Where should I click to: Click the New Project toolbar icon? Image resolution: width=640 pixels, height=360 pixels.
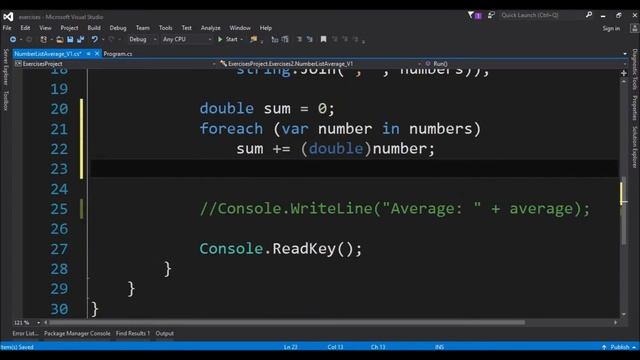pyautogui.click(x=43, y=39)
